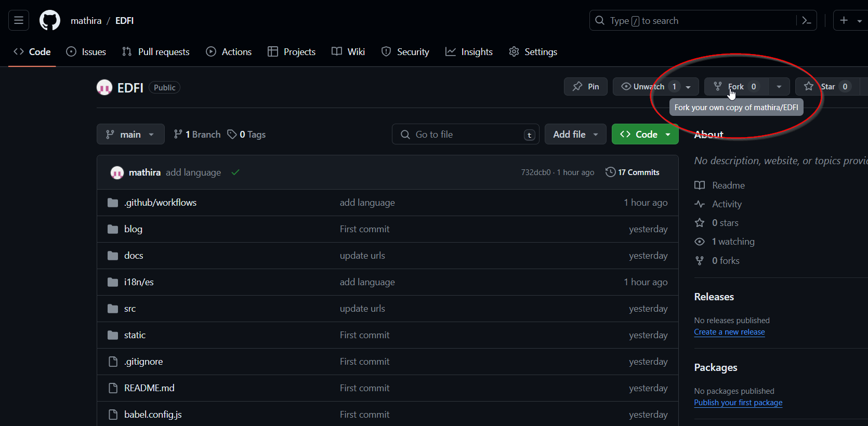Star the EDFI repository
The height and width of the screenshot is (426, 868).
pyautogui.click(x=827, y=87)
